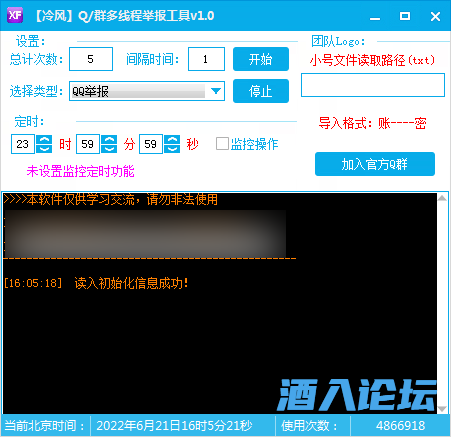Click the log scrollbar up arrow
The width and height of the screenshot is (451, 437).
click(x=442, y=199)
